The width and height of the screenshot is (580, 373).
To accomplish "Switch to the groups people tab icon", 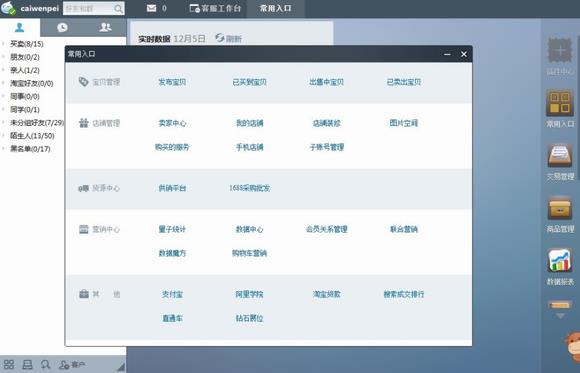I will coord(105,27).
